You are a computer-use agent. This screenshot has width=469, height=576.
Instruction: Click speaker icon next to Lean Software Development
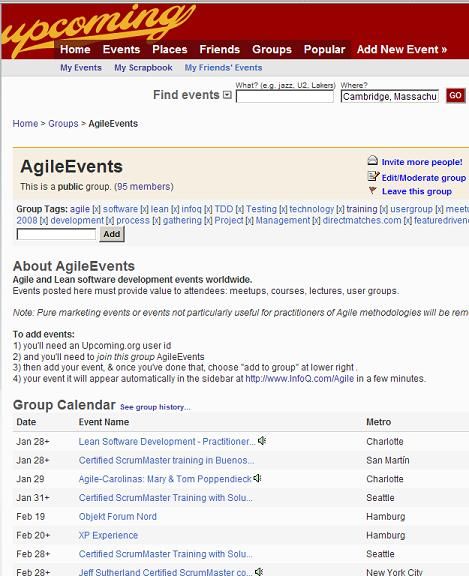pyautogui.click(x=261, y=440)
